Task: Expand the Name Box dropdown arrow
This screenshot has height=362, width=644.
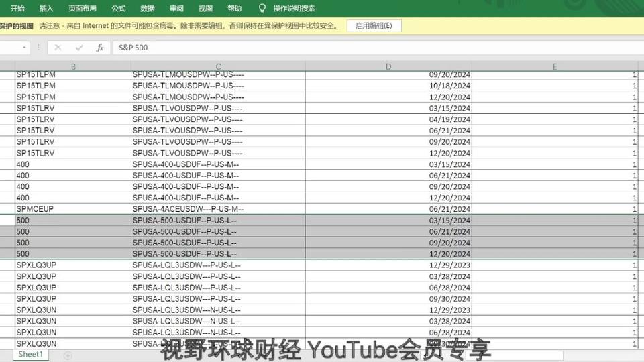Action: [24, 48]
